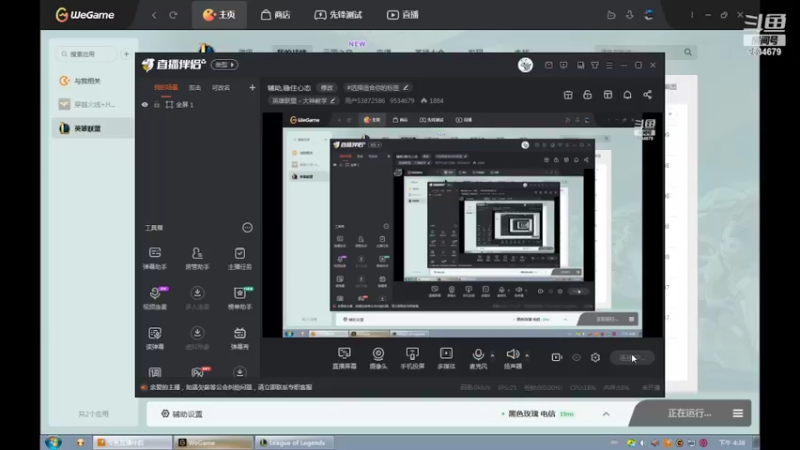
Task: Select the first scene tab in 直播伴侣
Action: (x=166, y=88)
